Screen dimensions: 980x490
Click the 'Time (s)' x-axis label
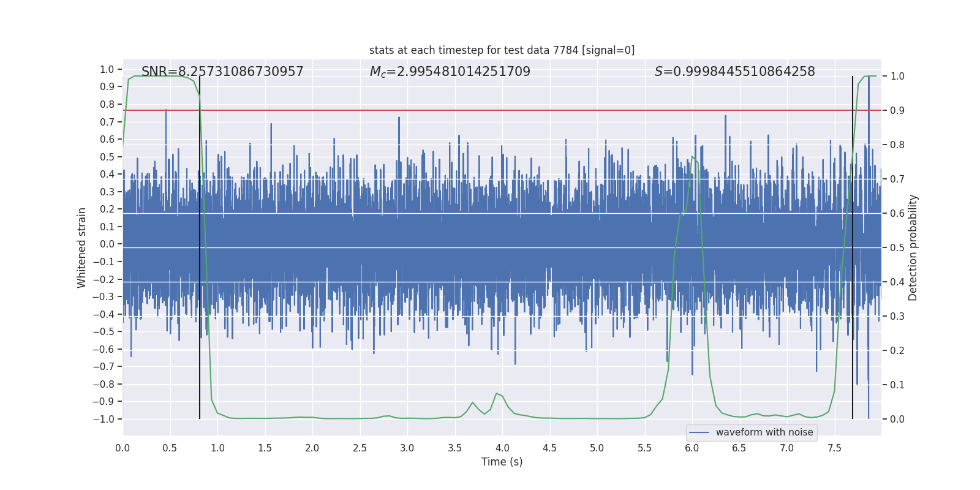(x=502, y=462)
